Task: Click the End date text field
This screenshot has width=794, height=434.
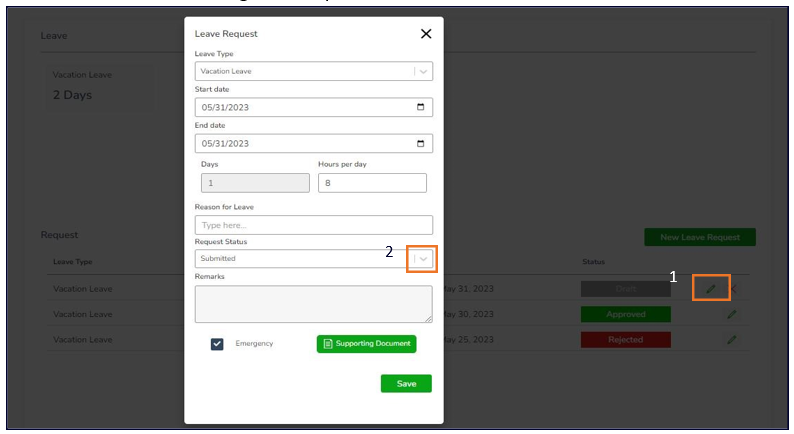Action: (x=300, y=143)
